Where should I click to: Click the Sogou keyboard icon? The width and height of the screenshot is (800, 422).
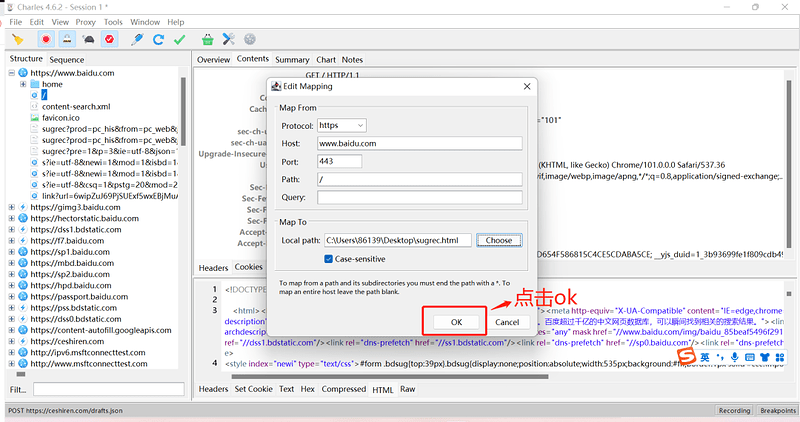coord(749,357)
